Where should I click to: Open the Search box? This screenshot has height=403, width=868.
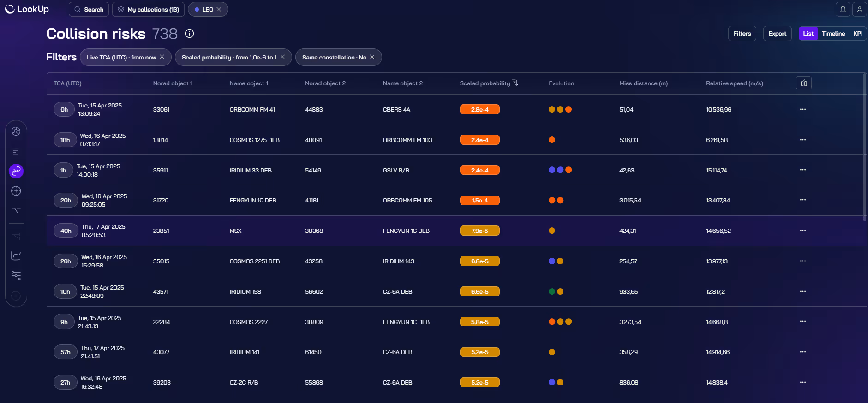click(x=89, y=9)
